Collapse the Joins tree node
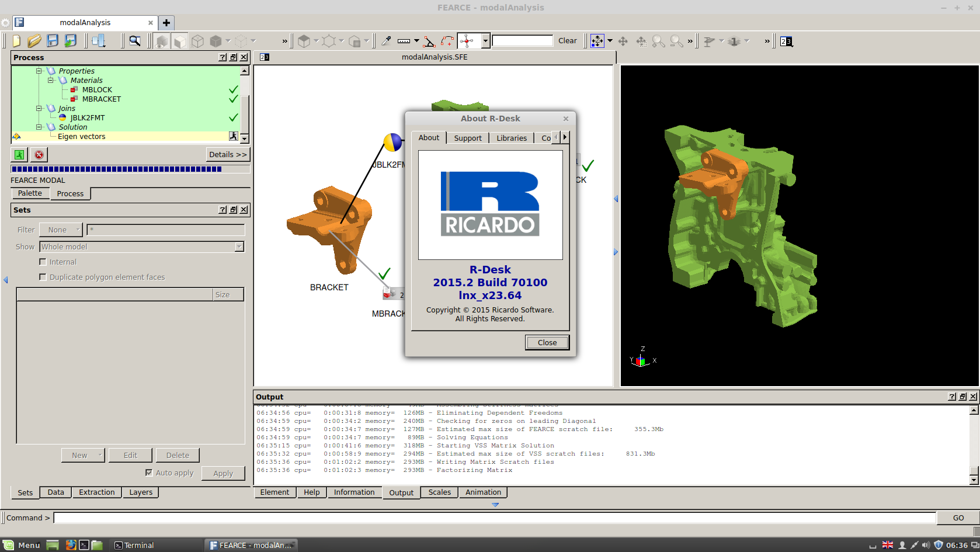The image size is (980, 552). click(39, 108)
